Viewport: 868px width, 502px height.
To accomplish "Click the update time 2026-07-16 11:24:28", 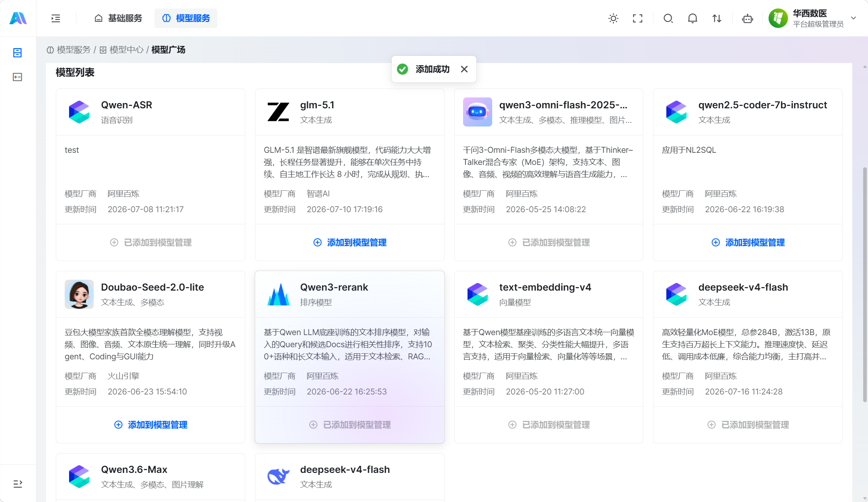I will 744,392.
